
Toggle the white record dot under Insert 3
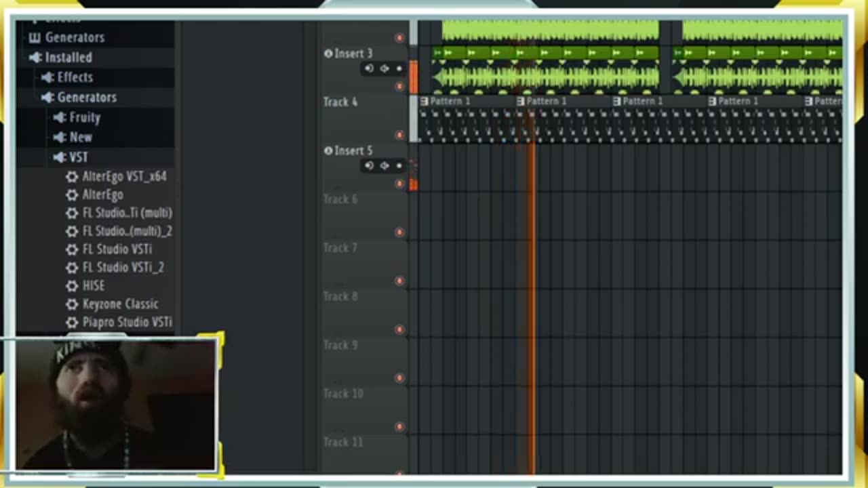[x=399, y=68]
